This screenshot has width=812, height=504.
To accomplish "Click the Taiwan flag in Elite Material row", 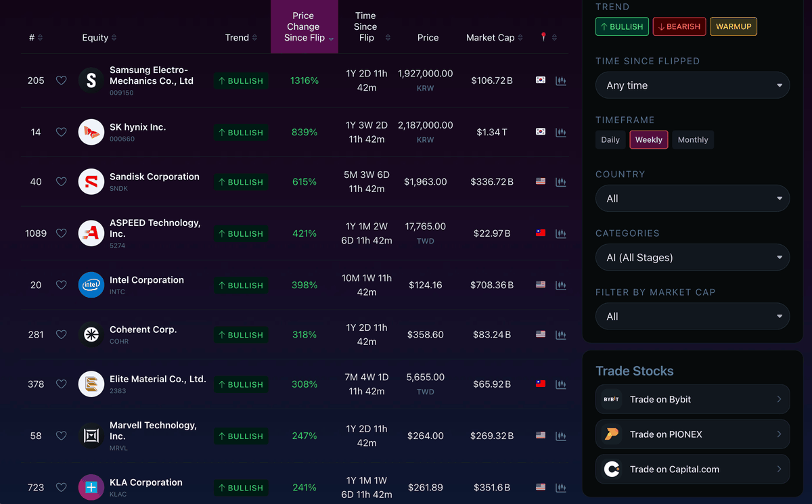I will [x=541, y=384].
